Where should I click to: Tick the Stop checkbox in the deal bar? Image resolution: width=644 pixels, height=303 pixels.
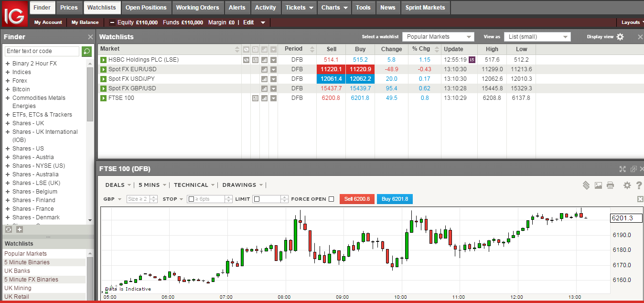point(191,199)
